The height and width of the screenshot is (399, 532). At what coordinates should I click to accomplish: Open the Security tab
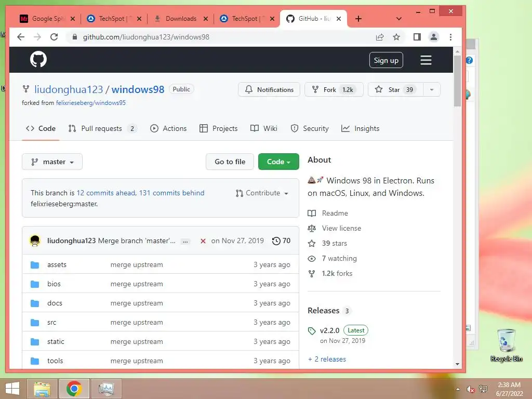click(x=310, y=129)
